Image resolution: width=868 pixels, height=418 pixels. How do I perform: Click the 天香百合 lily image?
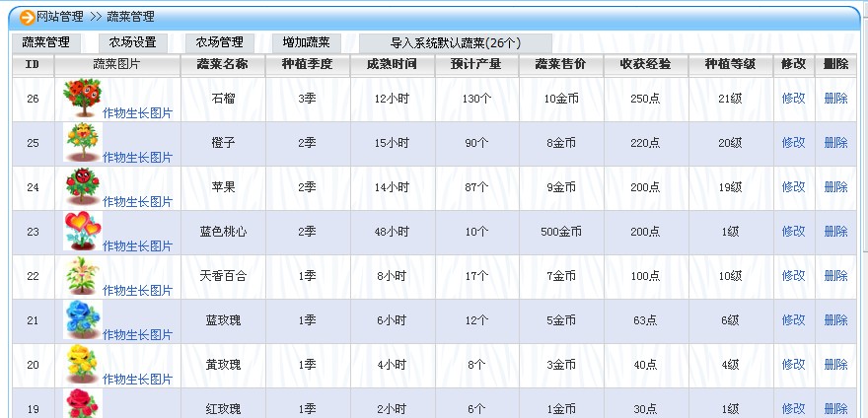[x=83, y=275]
